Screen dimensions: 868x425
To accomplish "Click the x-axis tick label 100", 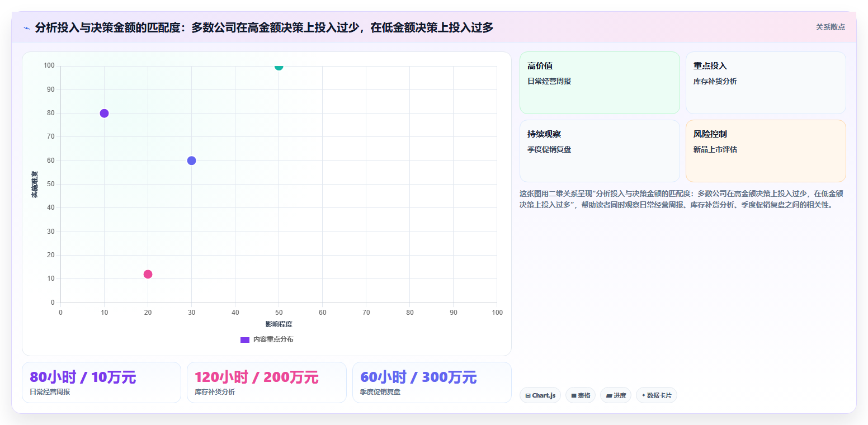I will tap(497, 313).
